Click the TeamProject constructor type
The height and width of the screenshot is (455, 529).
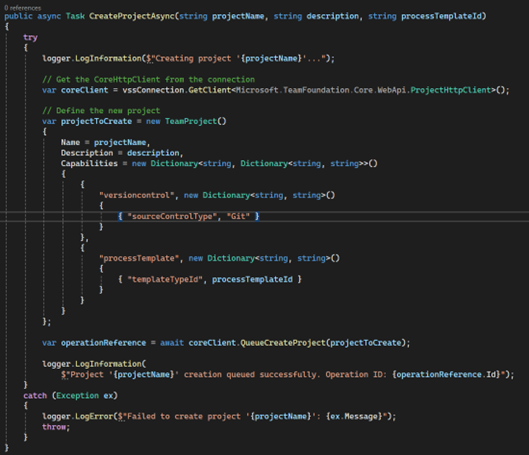click(x=191, y=121)
